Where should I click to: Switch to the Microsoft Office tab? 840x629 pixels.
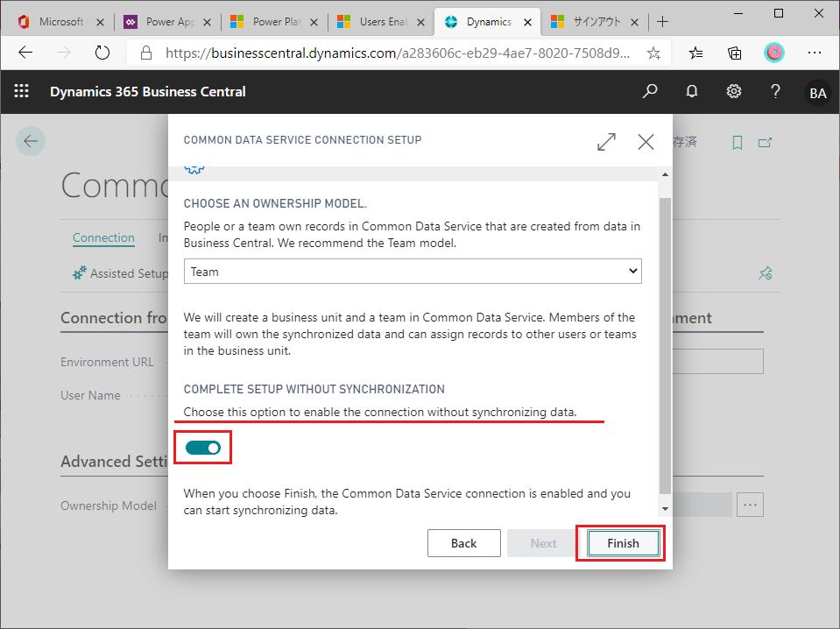[x=61, y=22]
